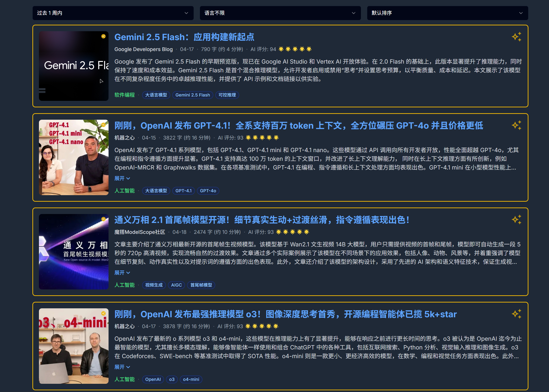The height and width of the screenshot is (392, 549).
Task: Select 人工智能 category on the o3 card
Action: coord(124,379)
